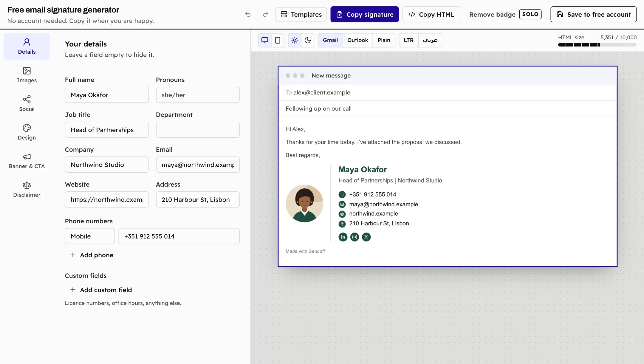Click Copy signature button

(x=364, y=14)
